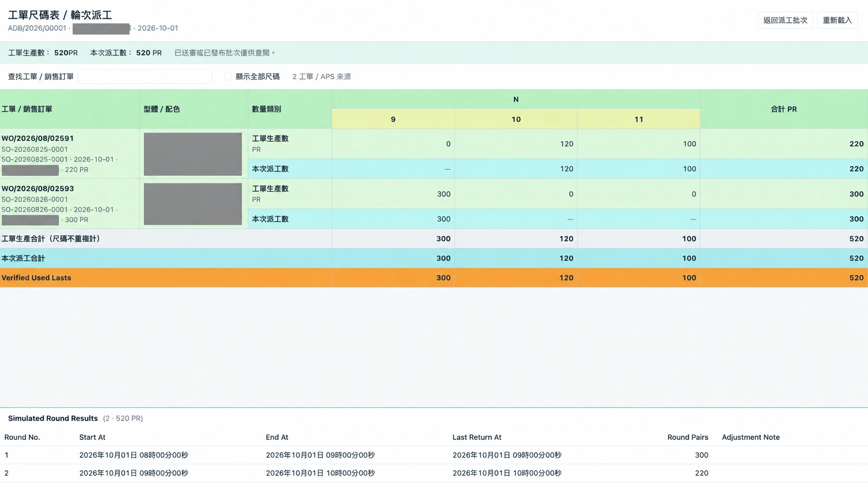Click Round 2 pairs value 220
Image resolution: width=868 pixels, height=492 pixels.
(701, 473)
